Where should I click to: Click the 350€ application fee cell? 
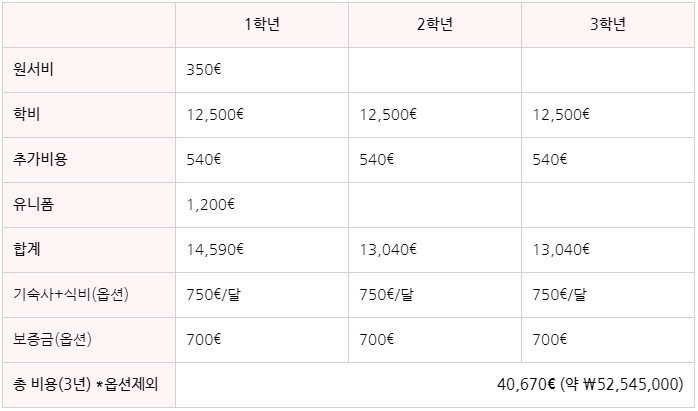tap(262, 70)
